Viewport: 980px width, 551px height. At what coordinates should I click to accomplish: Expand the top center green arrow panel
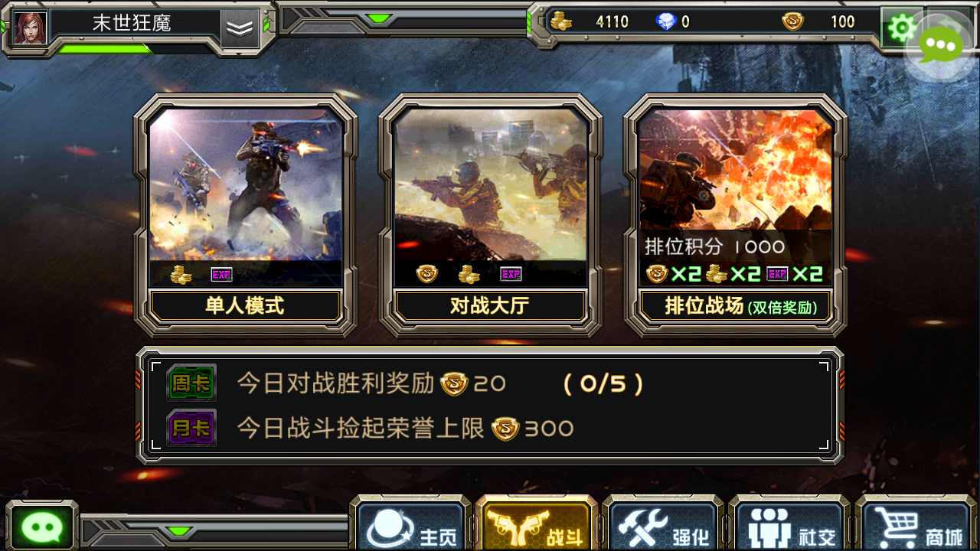378,18
